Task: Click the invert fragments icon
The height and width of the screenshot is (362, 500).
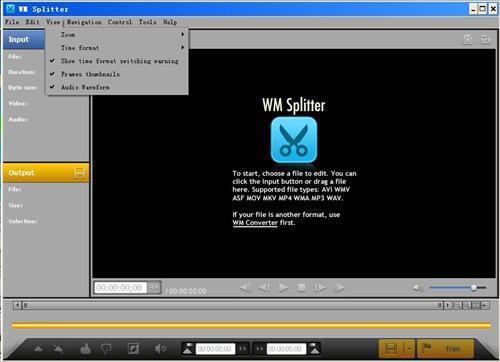Action: [133, 349]
